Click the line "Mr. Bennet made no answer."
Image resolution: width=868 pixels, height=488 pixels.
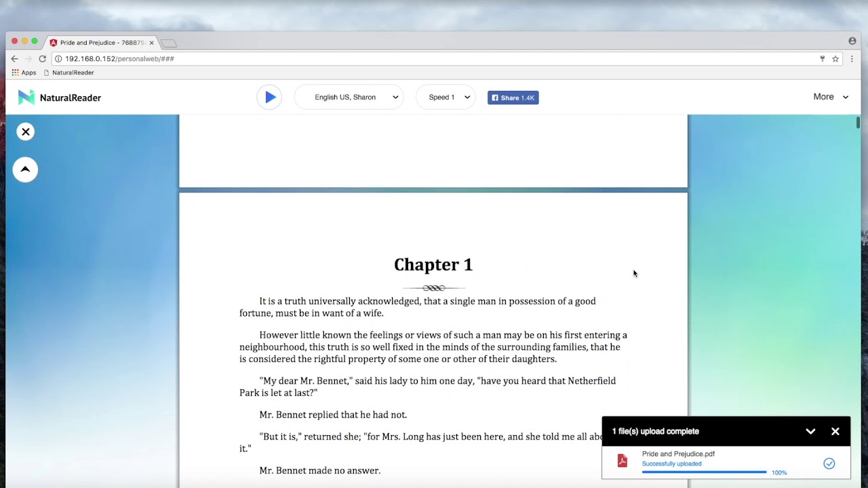319,470
